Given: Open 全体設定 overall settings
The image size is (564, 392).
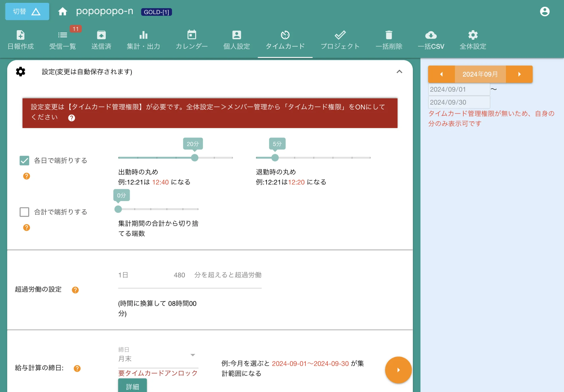Looking at the screenshot, I should tap(473, 39).
